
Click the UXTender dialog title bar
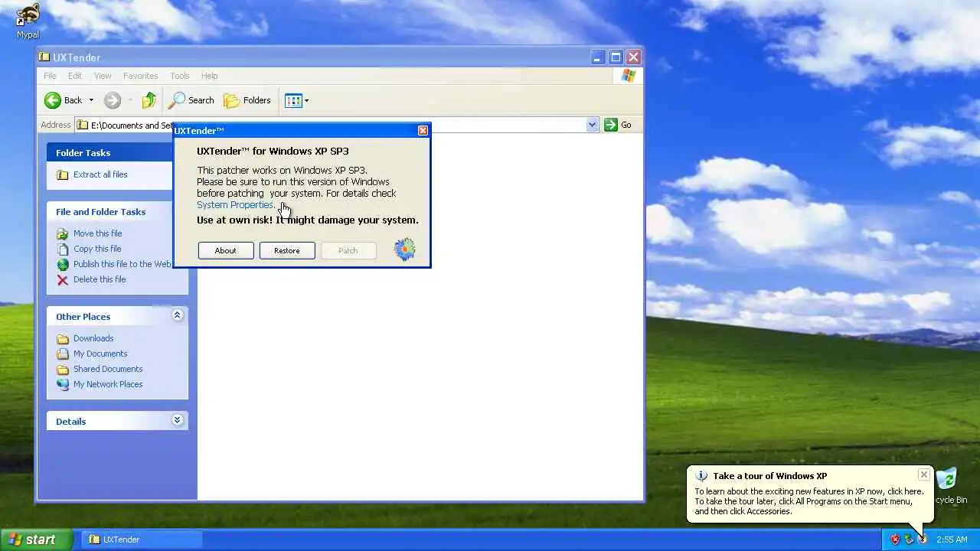click(295, 131)
